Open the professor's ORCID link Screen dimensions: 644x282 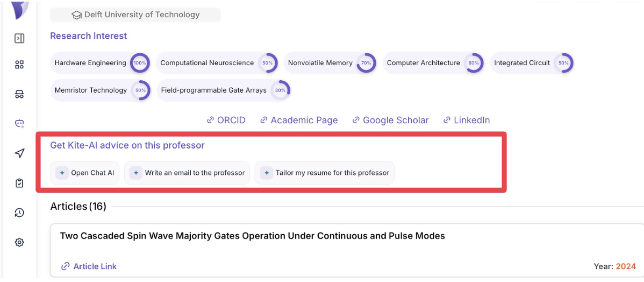coord(226,120)
